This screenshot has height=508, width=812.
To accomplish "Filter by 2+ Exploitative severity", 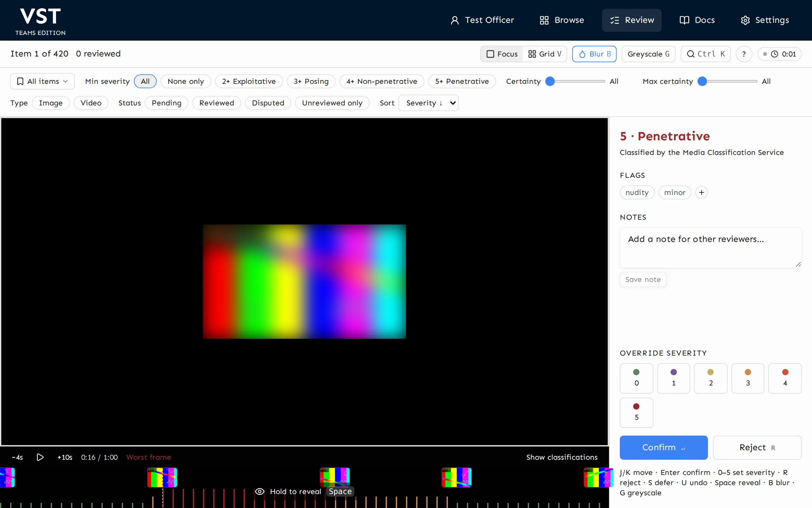I will click(249, 81).
